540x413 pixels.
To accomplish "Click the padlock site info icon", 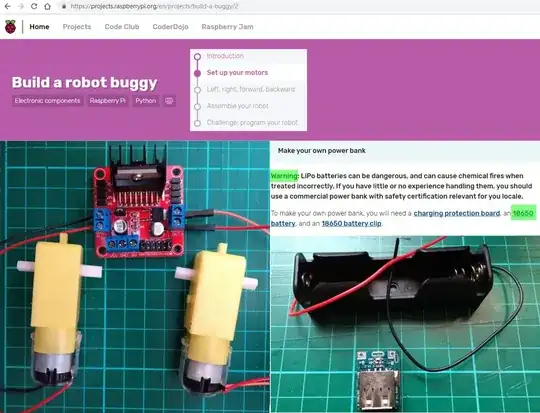I will click(64, 6).
